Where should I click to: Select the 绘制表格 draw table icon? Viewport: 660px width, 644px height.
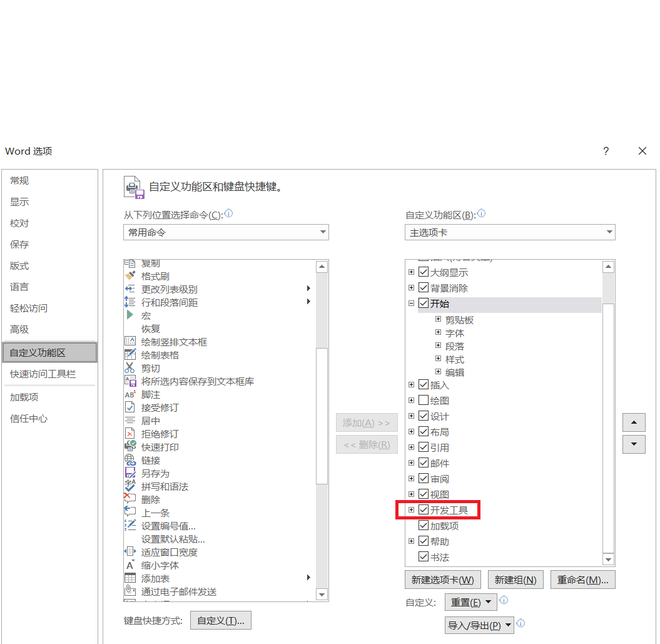pos(130,355)
